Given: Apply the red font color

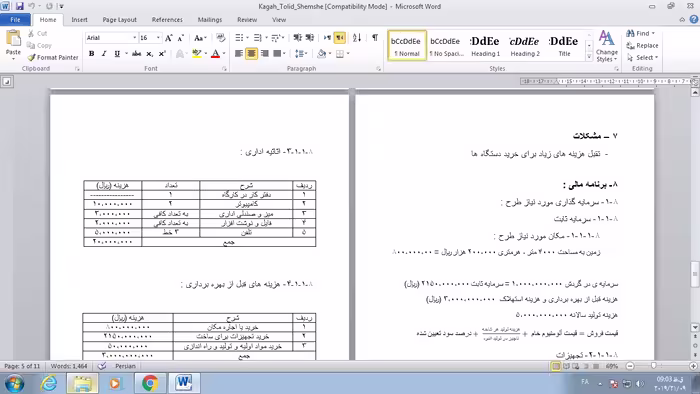Looking at the screenshot, I should (216, 54).
